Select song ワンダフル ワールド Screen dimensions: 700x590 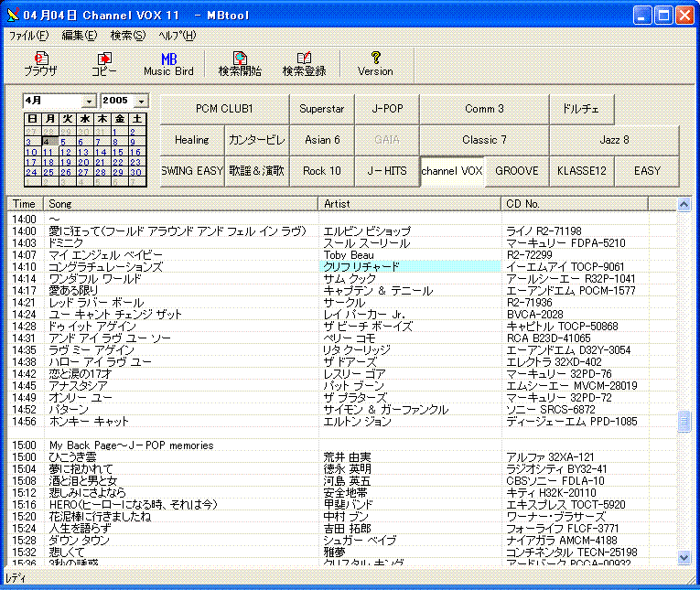pos(95,279)
